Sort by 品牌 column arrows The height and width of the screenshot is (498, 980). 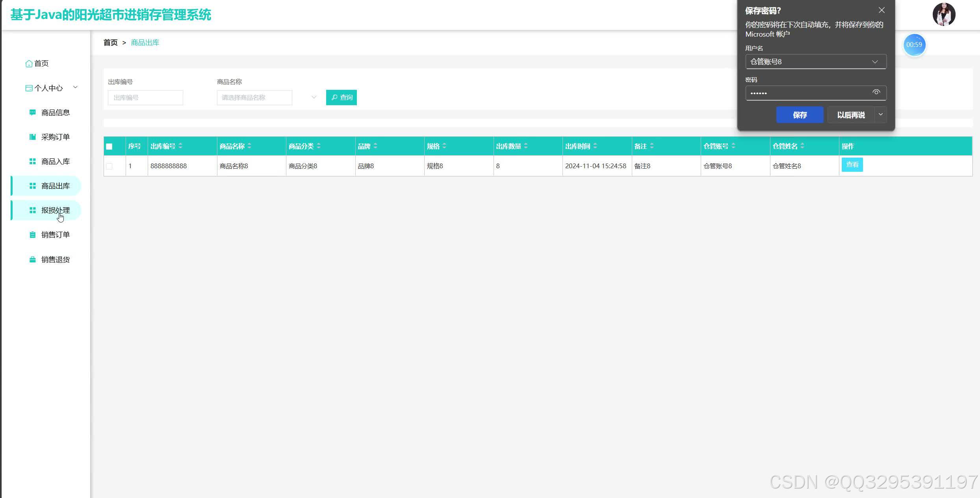pyautogui.click(x=375, y=146)
